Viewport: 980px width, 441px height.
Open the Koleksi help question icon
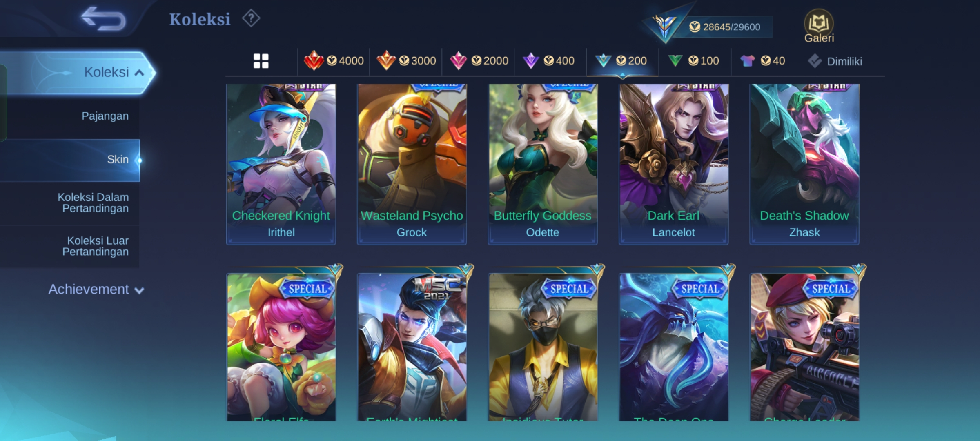pos(251,19)
